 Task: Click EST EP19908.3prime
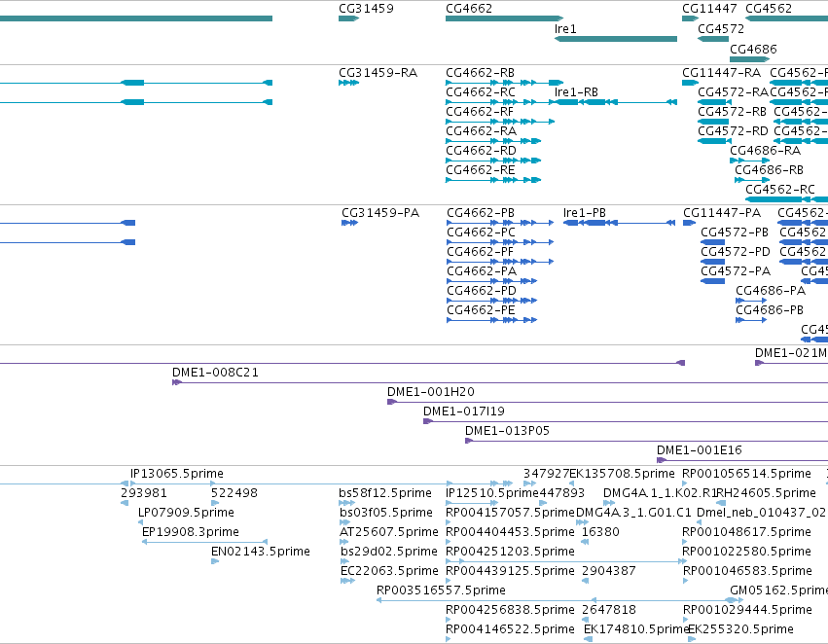190,533
